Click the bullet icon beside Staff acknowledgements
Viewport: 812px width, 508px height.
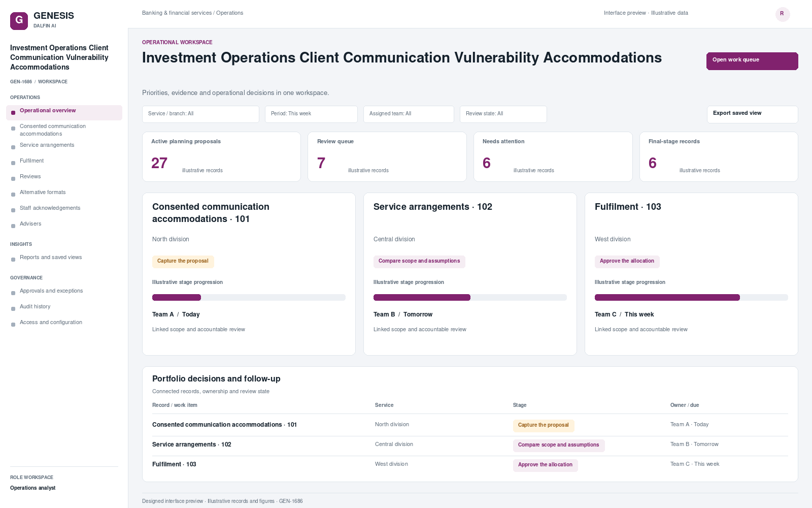(x=13, y=210)
